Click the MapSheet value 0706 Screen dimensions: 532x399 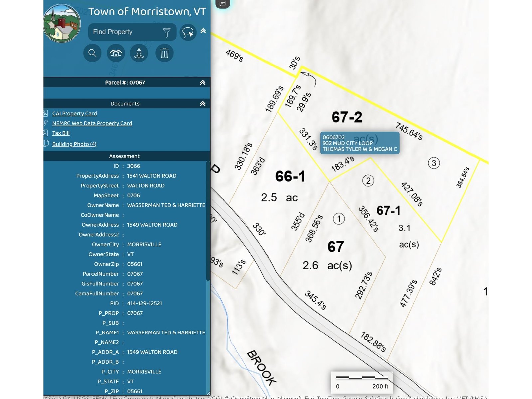tap(133, 195)
